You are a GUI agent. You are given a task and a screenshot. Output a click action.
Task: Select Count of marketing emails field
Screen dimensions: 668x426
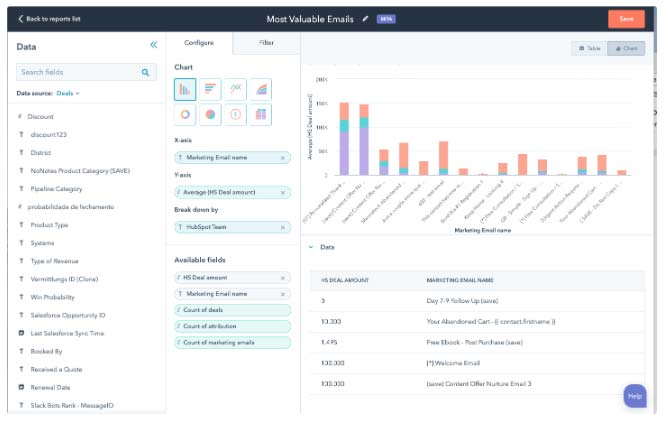[x=233, y=343]
